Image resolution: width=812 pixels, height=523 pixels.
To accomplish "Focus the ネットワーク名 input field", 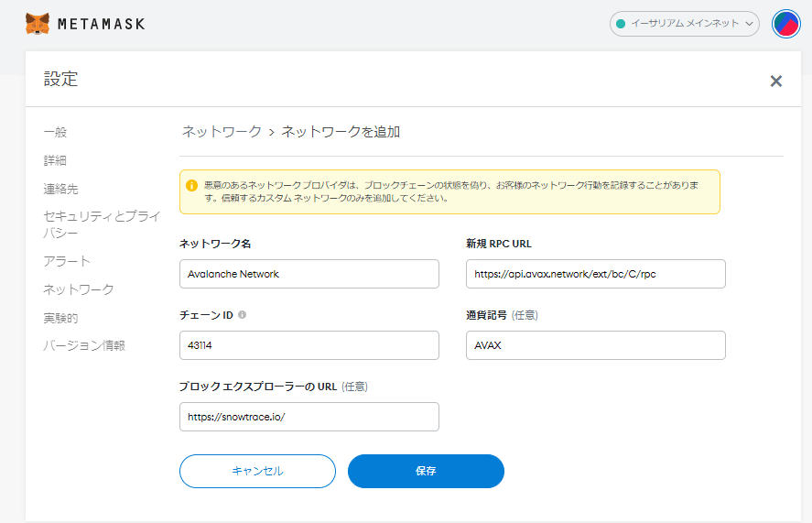I will point(309,274).
